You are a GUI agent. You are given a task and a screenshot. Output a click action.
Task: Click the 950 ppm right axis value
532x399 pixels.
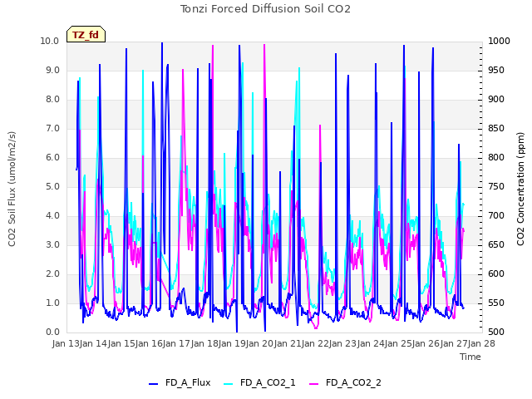[x=496, y=71]
